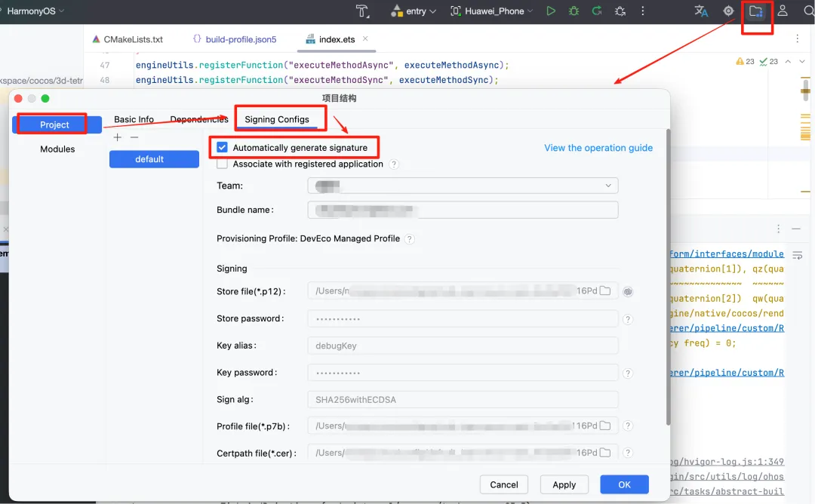Browse folder for Profile file (*.p7b)
Image resolution: width=815 pixels, height=504 pixels.
coord(605,426)
